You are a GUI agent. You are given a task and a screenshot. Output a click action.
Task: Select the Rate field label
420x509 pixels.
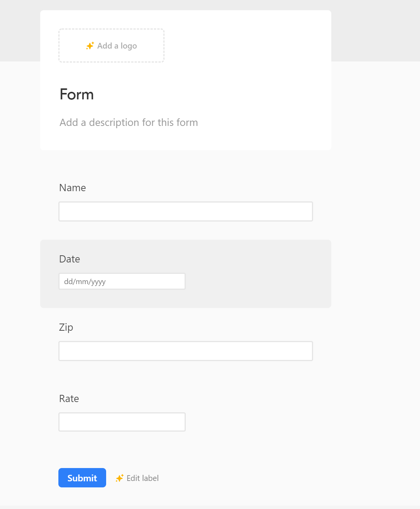pos(69,399)
